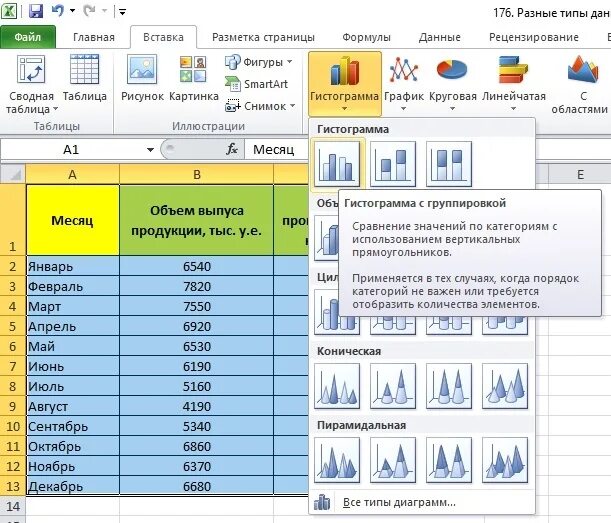Open the Линейчатая bar chart menu

click(x=514, y=84)
